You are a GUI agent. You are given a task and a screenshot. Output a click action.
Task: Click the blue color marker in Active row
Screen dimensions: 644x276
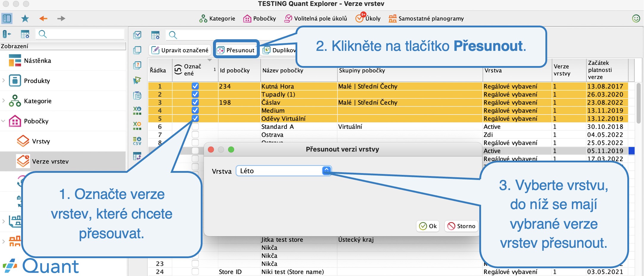pyautogui.click(x=631, y=151)
